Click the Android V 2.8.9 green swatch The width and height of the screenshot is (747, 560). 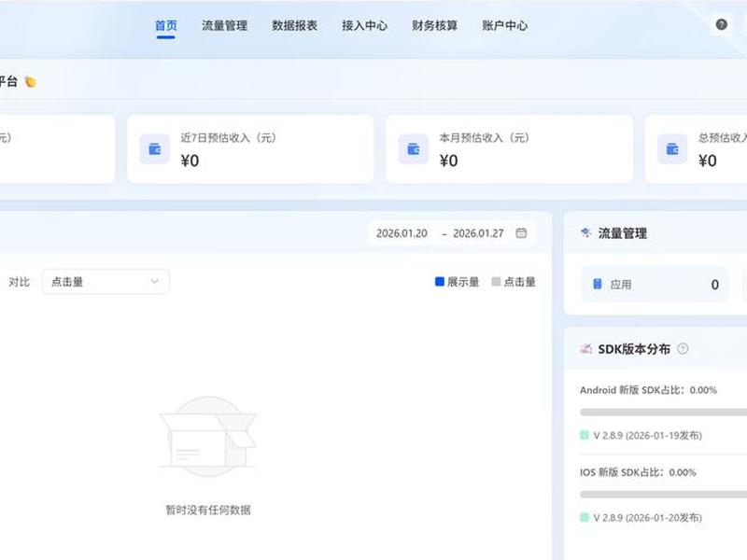pyautogui.click(x=585, y=435)
